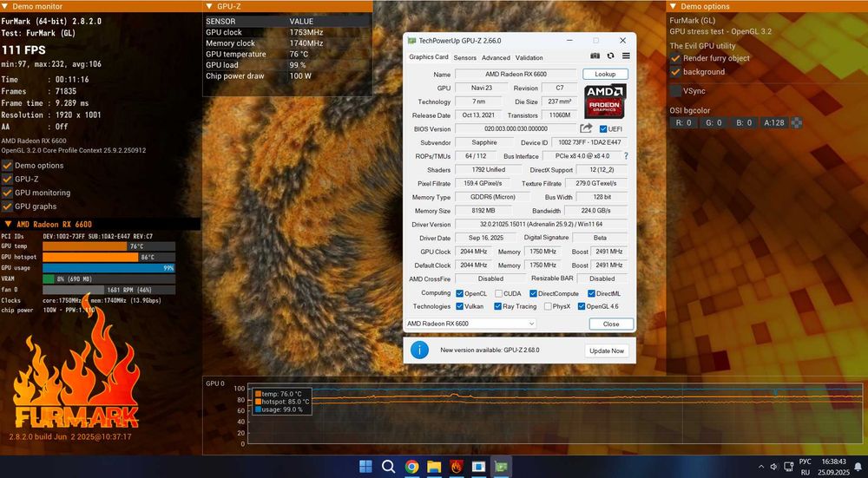Click the RU language indicator
This screenshot has width=868, height=478.
click(806, 467)
